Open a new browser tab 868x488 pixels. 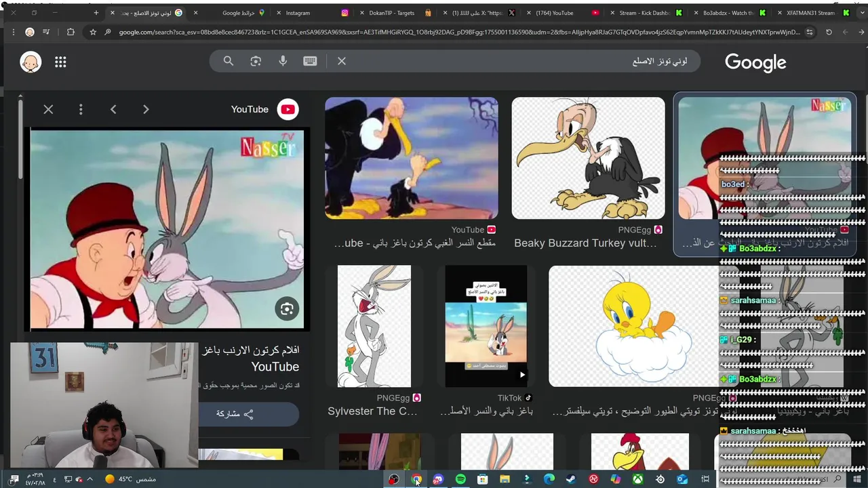pos(96,13)
